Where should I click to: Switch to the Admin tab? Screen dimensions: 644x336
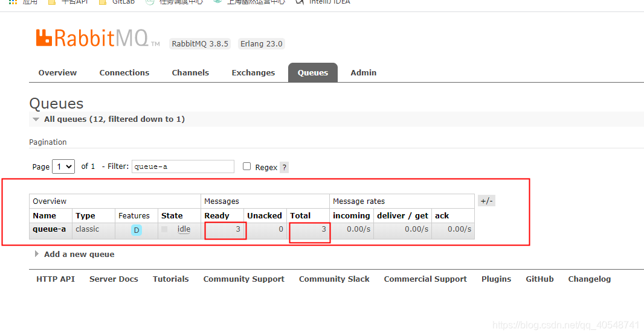(x=364, y=72)
